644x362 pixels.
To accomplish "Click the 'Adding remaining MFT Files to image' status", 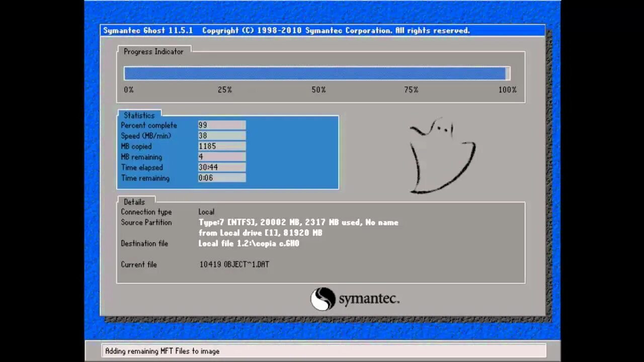I will coord(163,351).
